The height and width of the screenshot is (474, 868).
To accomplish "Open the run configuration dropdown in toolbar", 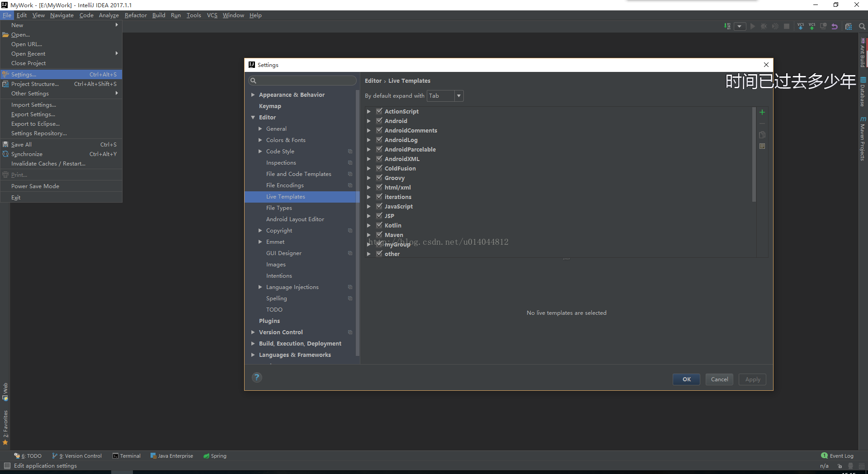I will pos(740,26).
